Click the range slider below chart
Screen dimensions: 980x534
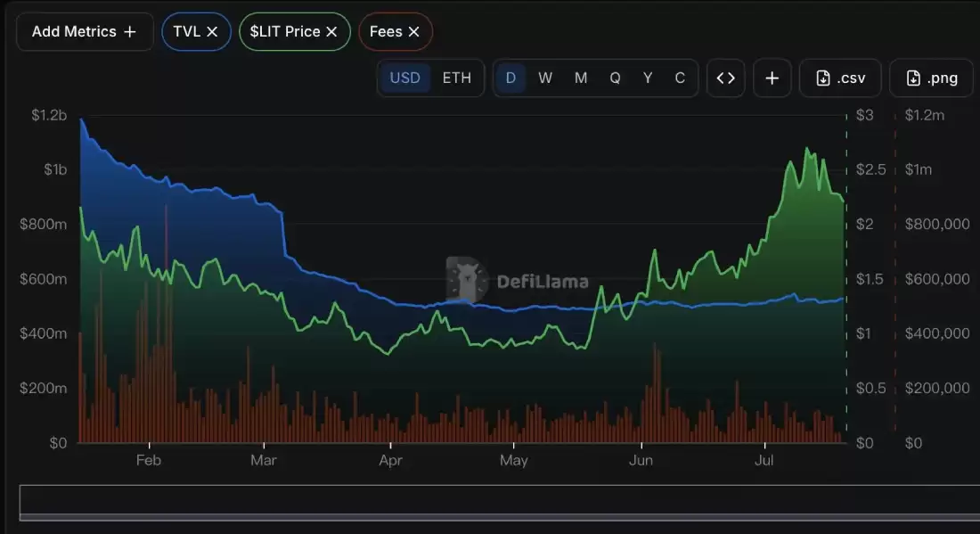click(x=500, y=503)
